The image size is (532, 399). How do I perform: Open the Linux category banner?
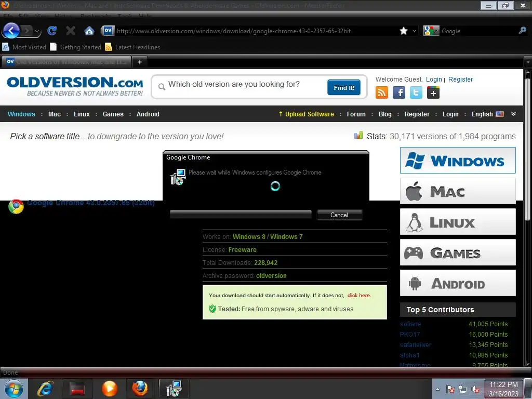458,221
